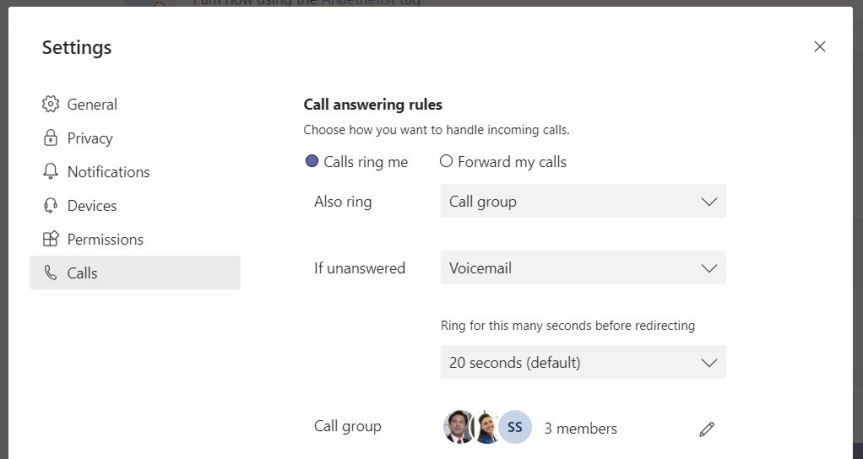Switch to the Privacy settings tab
This screenshot has width=863, height=459.
(90, 138)
